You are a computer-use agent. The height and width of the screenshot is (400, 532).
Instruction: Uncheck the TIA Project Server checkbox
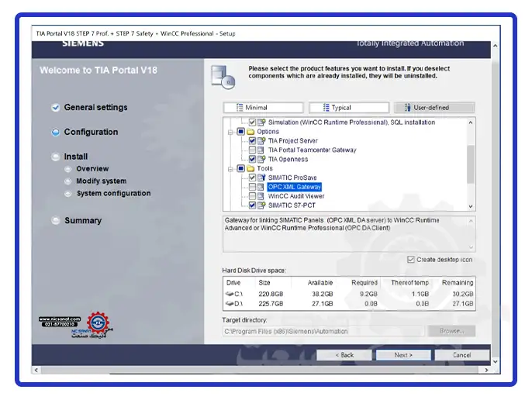[252, 140]
